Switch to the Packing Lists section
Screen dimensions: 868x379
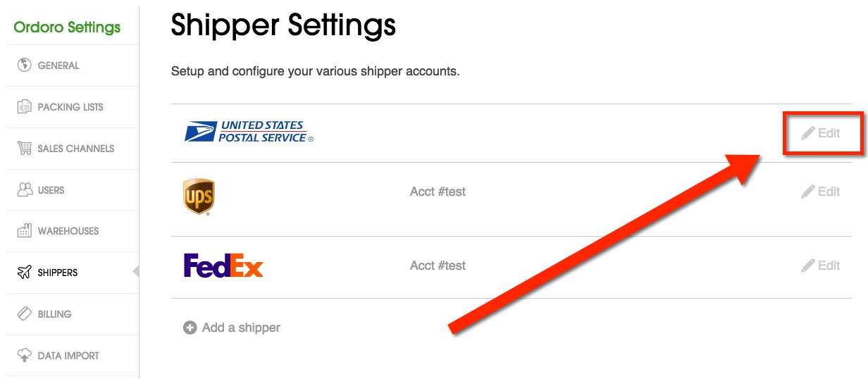point(70,107)
